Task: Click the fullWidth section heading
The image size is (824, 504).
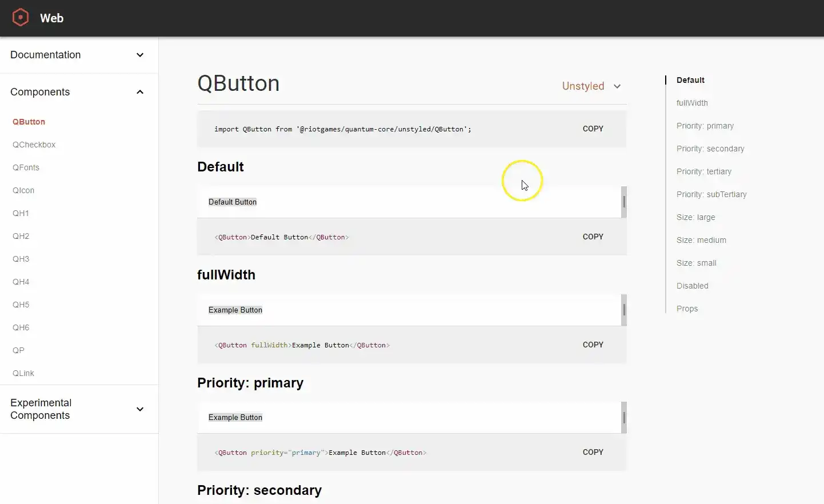Action: 226,275
